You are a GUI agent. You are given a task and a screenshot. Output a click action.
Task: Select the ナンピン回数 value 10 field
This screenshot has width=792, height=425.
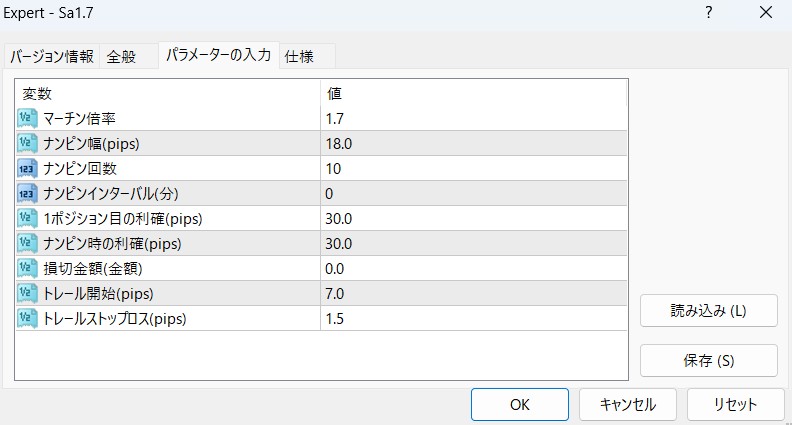473,168
